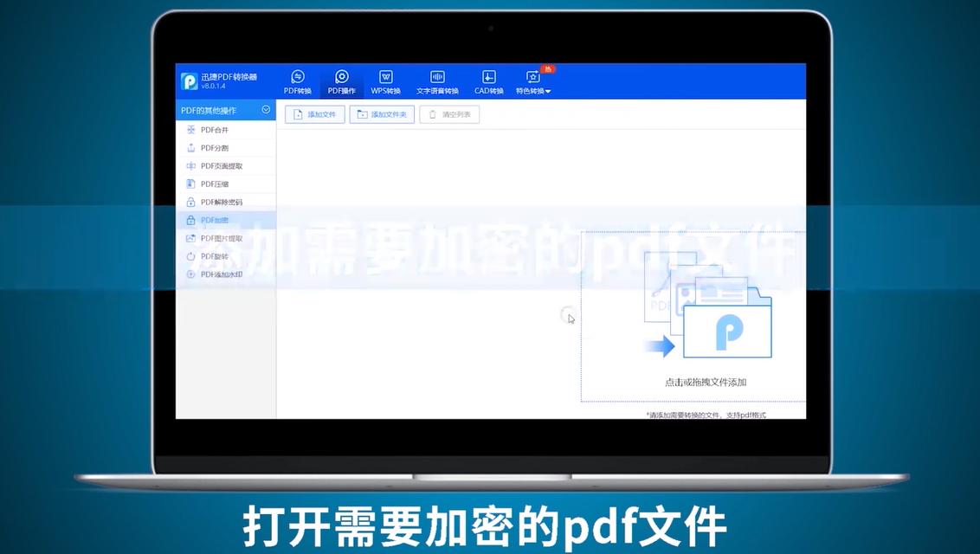Click the PDF压缩 compress icon
This screenshot has height=554, width=980.
[x=190, y=184]
